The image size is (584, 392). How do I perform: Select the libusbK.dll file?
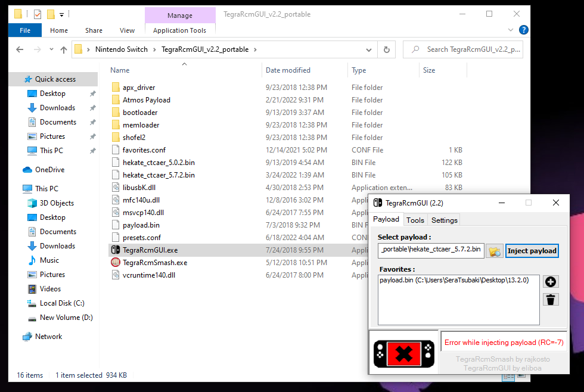[139, 188]
